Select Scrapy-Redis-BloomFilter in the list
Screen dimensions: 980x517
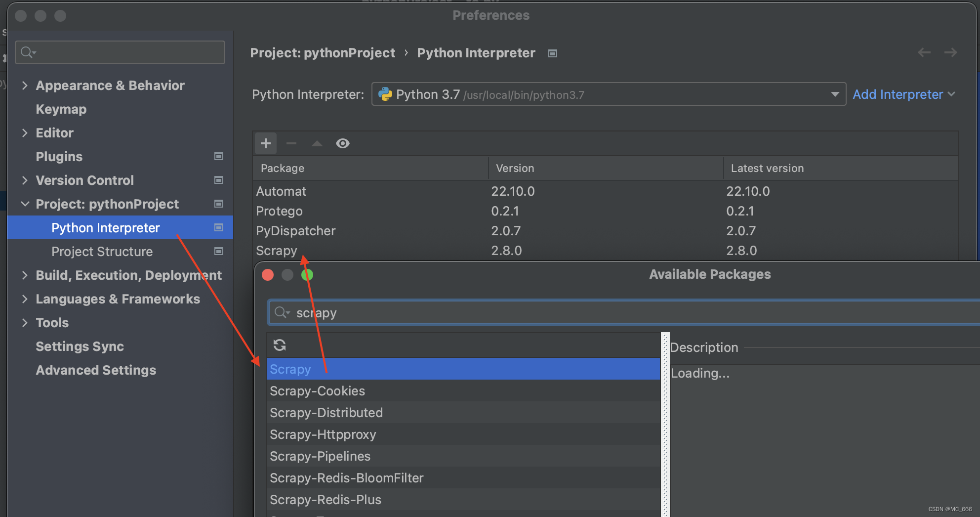(x=463, y=478)
